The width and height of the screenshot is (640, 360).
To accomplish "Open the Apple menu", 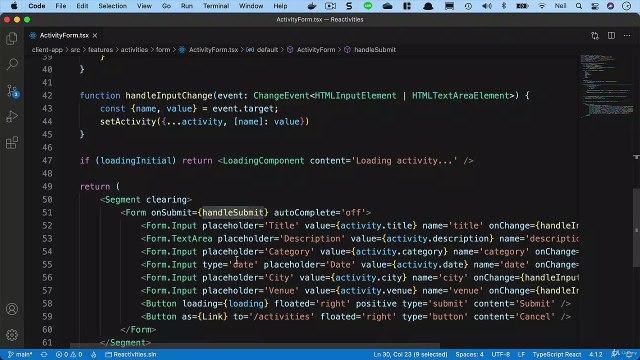I will 14,6.
